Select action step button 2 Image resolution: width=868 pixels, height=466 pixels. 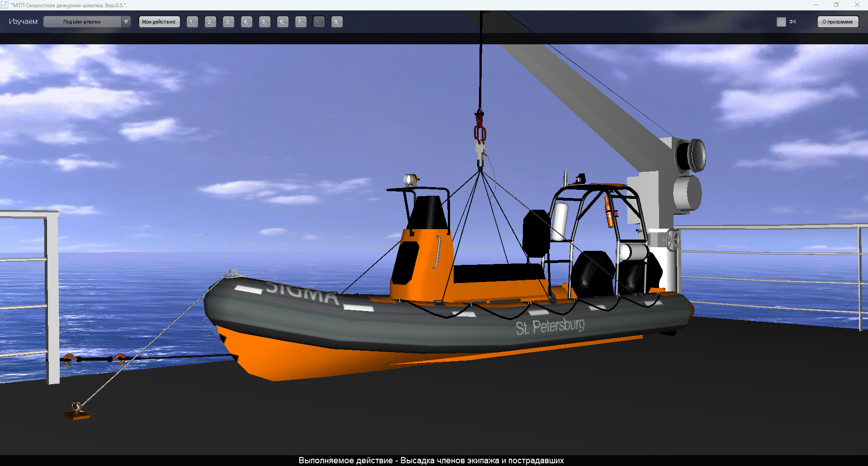210,22
